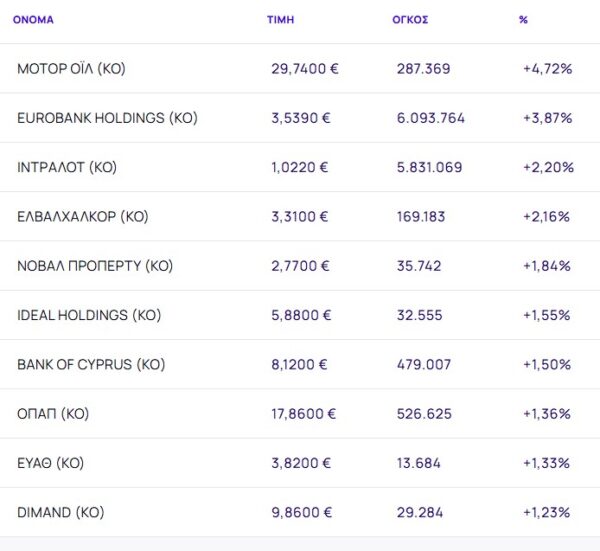600x551 pixels.
Task: Click the ΕΥΑΘ (ΚΟ) stock name
Action: pyautogui.click(x=50, y=463)
